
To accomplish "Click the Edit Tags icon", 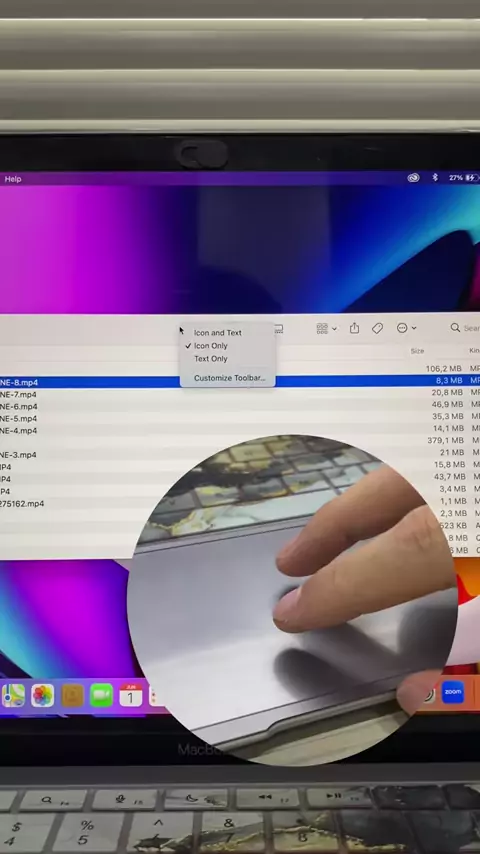I will pyautogui.click(x=377, y=328).
